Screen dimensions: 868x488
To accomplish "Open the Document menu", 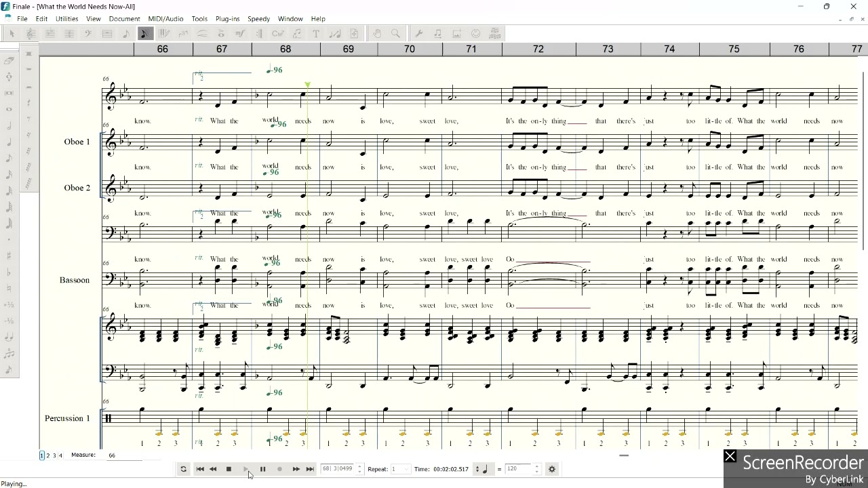I will click(x=124, y=19).
